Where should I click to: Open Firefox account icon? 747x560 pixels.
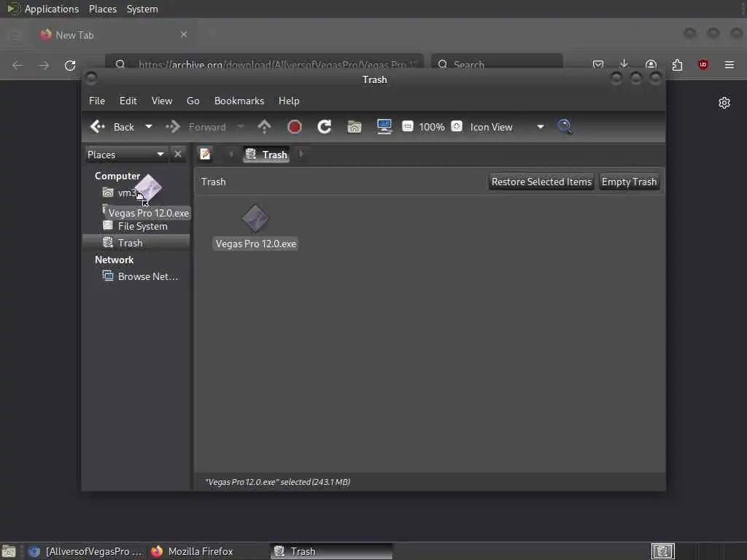point(651,65)
